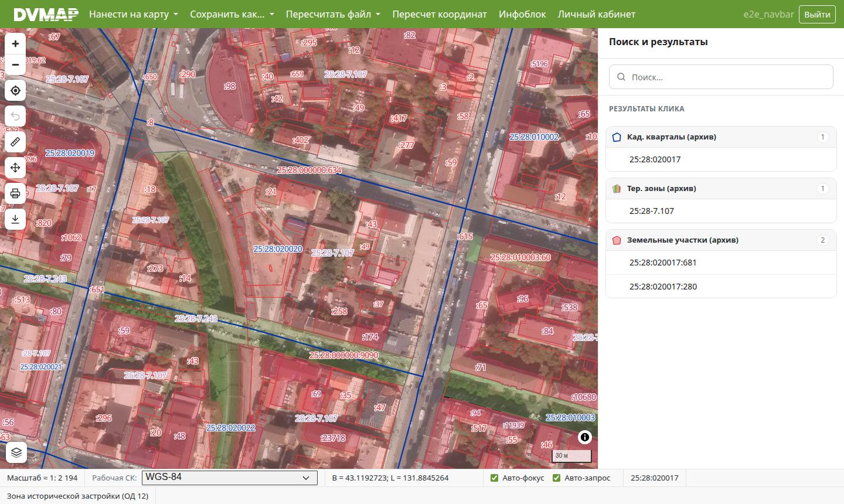Open the Нанести на карту dropdown
Screen dimensions: 844x504
[134, 14]
